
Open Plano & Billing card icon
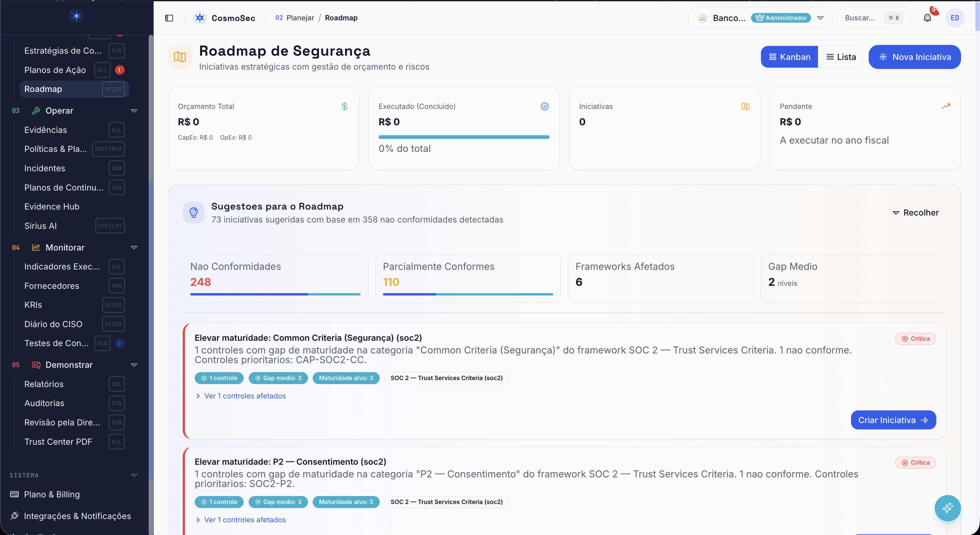tap(14, 494)
